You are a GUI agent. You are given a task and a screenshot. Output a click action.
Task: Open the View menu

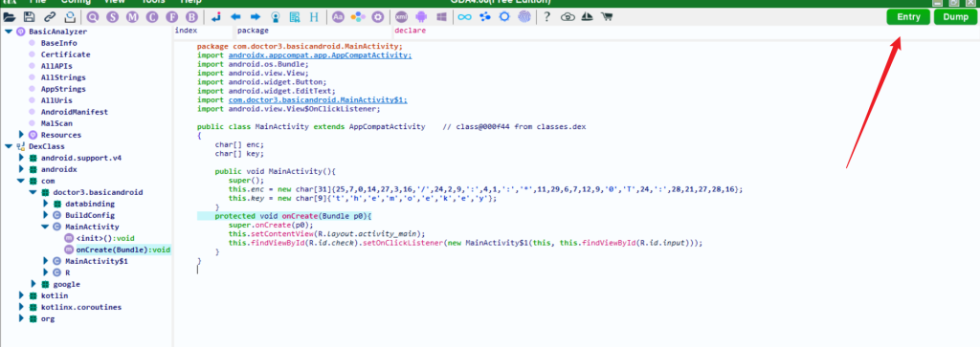[x=115, y=3]
